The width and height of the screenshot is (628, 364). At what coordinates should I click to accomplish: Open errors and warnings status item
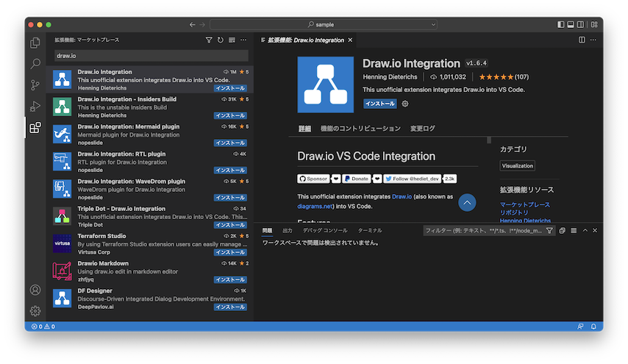pos(43,326)
